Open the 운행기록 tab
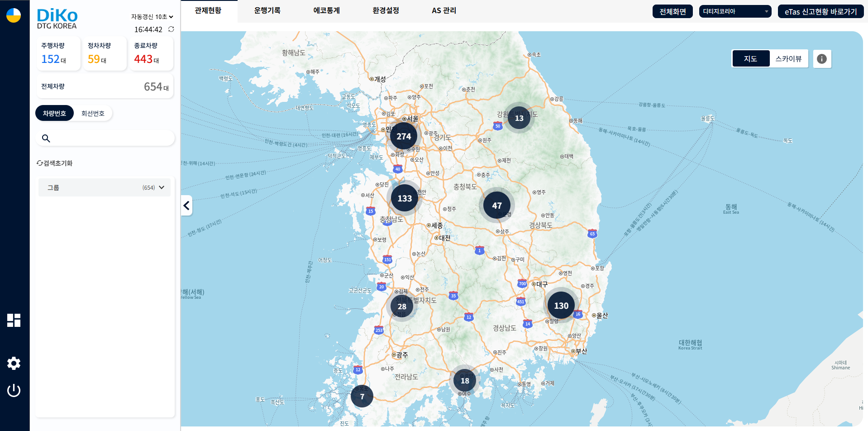Viewport: 868px width, 431px height. pos(267,10)
